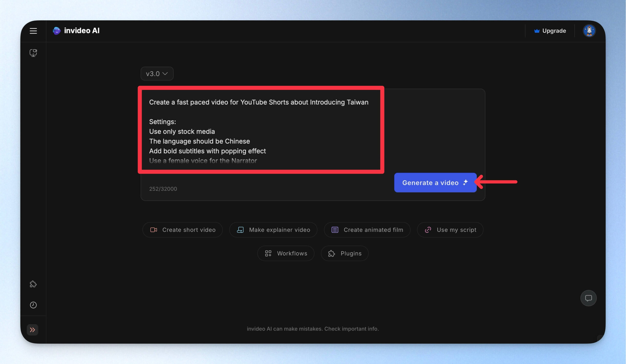Open the hamburger menu icon
The width and height of the screenshot is (626, 364).
(33, 31)
